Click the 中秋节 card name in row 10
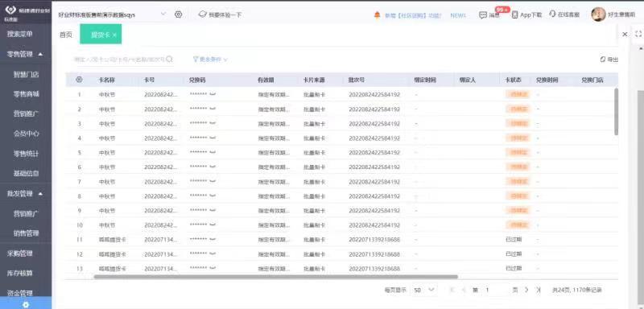 (107, 225)
